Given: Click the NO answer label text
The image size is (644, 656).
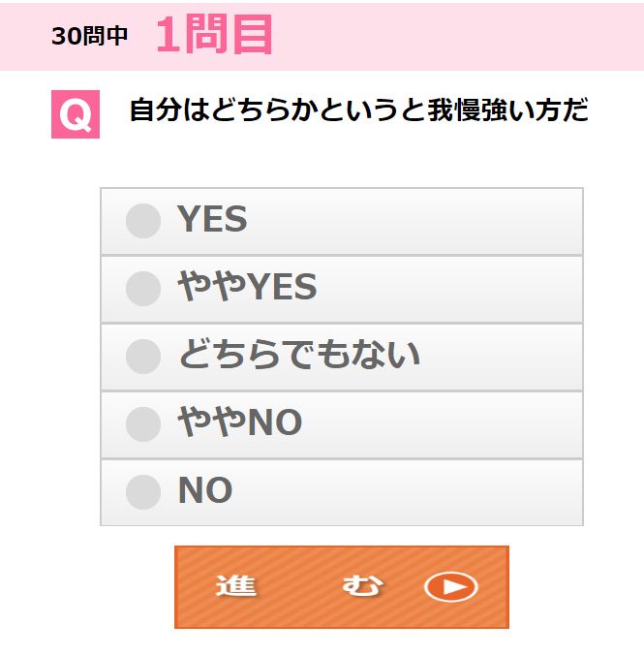Looking at the screenshot, I should coord(205,490).
